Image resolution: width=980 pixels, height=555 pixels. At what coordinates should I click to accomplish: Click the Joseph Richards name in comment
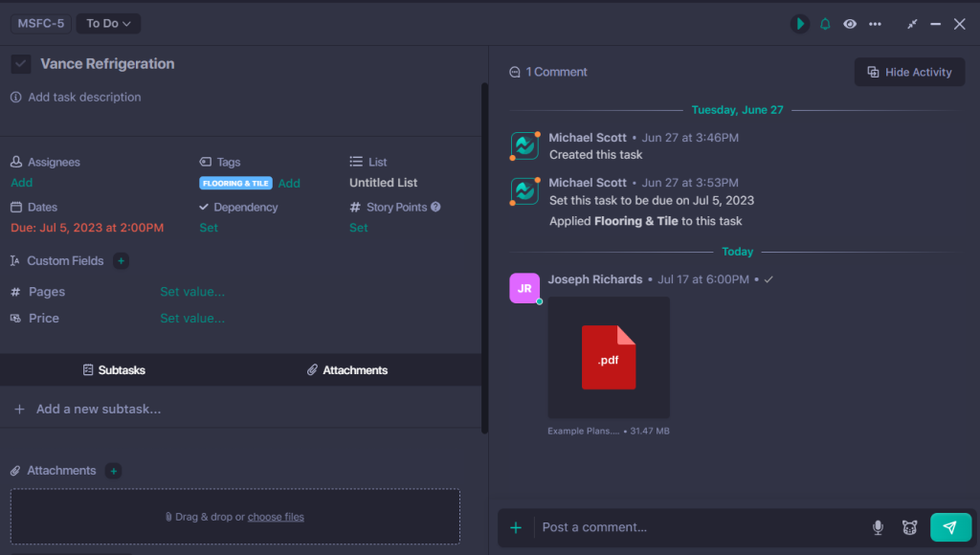595,279
